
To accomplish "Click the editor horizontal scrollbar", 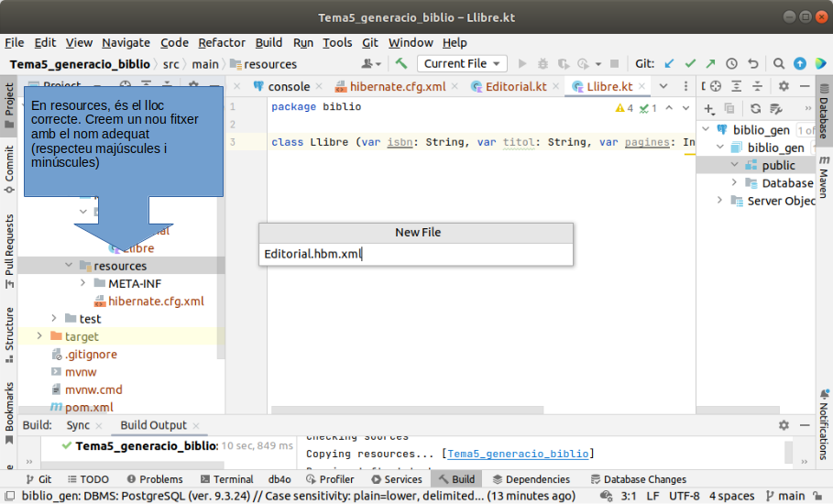I will tap(408, 410).
